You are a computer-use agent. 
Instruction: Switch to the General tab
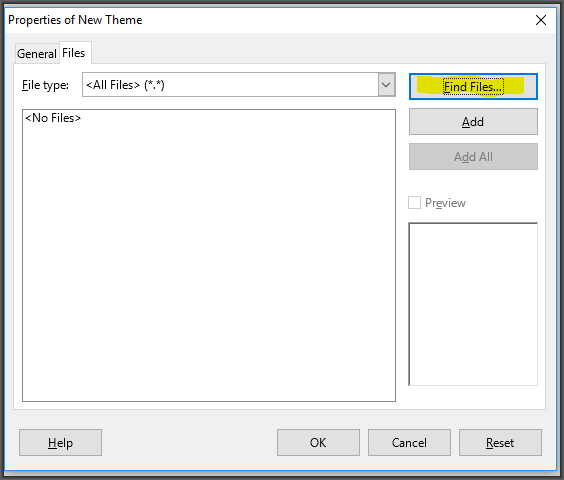[37, 54]
